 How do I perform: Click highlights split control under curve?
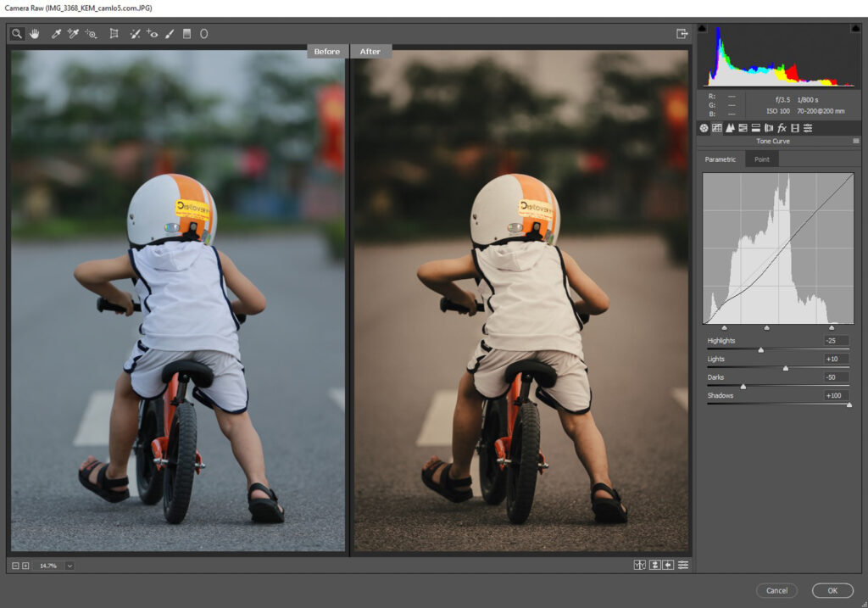832,328
